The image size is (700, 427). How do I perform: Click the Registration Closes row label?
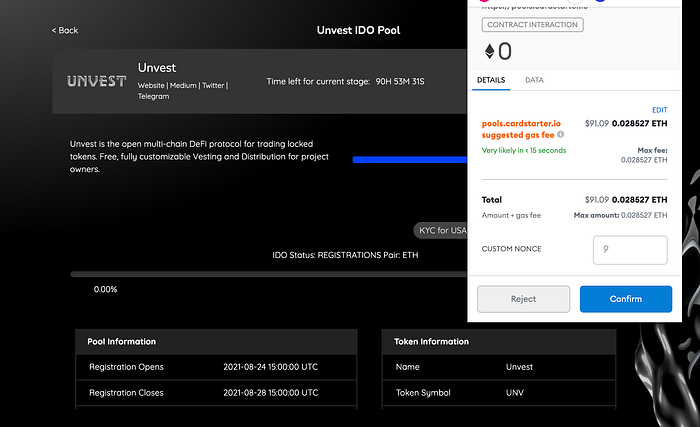pos(126,393)
